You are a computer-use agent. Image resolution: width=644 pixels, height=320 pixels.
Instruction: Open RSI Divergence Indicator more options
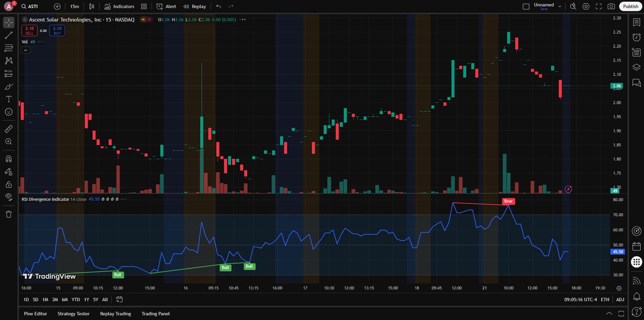pyautogui.click(x=125, y=199)
